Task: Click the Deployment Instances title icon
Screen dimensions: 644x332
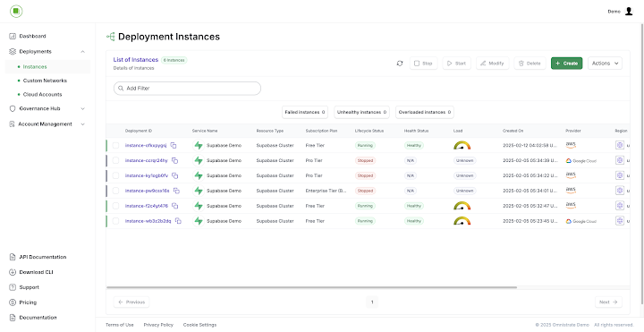Action: click(111, 37)
